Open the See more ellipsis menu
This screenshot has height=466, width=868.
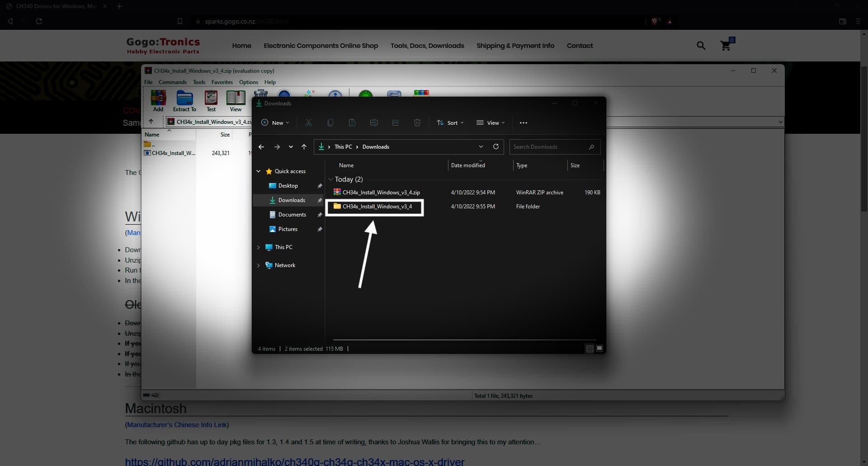tap(524, 123)
